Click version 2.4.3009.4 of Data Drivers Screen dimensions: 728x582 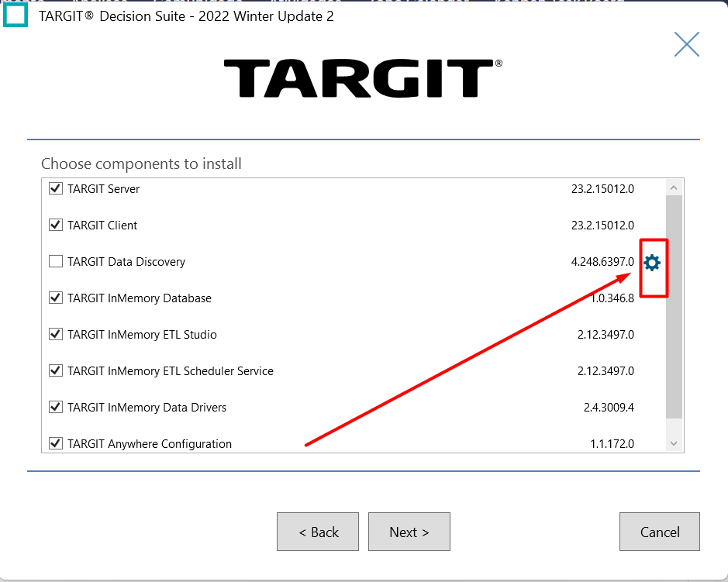click(609, 408)
